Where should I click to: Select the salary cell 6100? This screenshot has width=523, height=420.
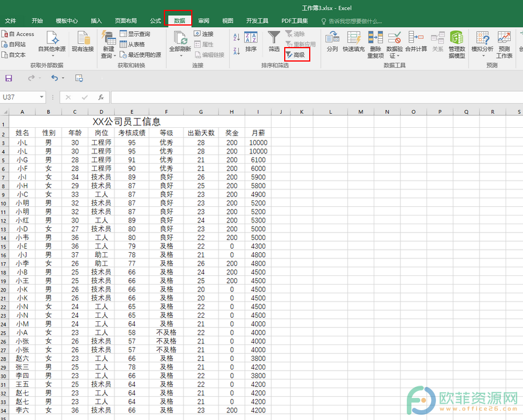258,160
